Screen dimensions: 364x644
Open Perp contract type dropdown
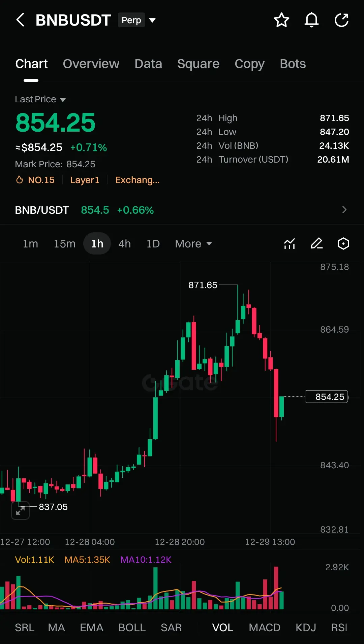click(137, 20)
